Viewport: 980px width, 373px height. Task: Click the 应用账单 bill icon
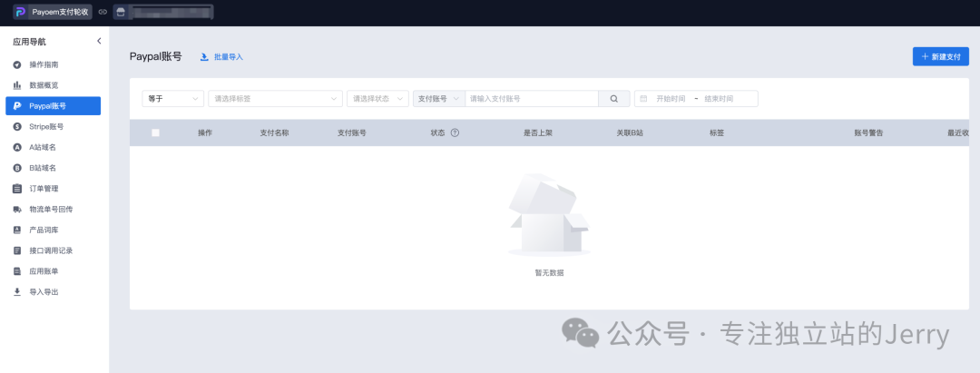pos(17,271)
